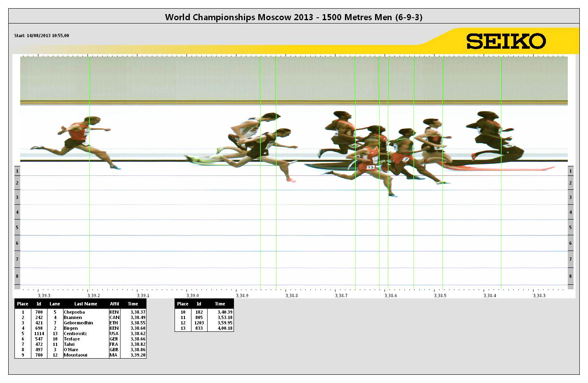Select the 3,38.6 time axis label
Screen dimensions: 588x383
[390, 296]
